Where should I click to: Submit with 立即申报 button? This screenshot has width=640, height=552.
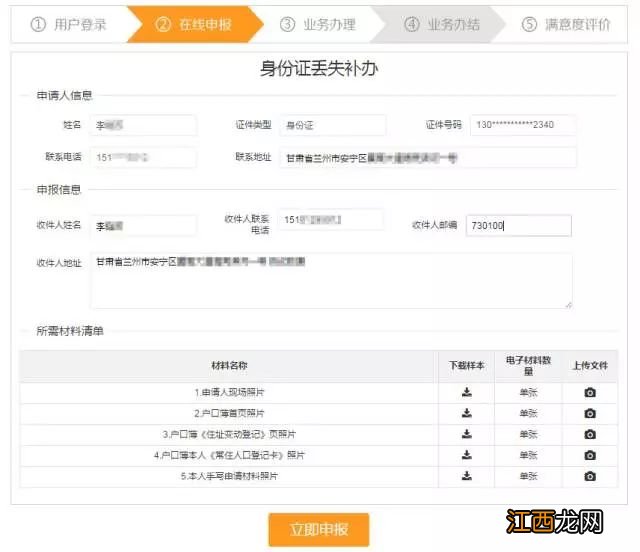tap(319, 530)
